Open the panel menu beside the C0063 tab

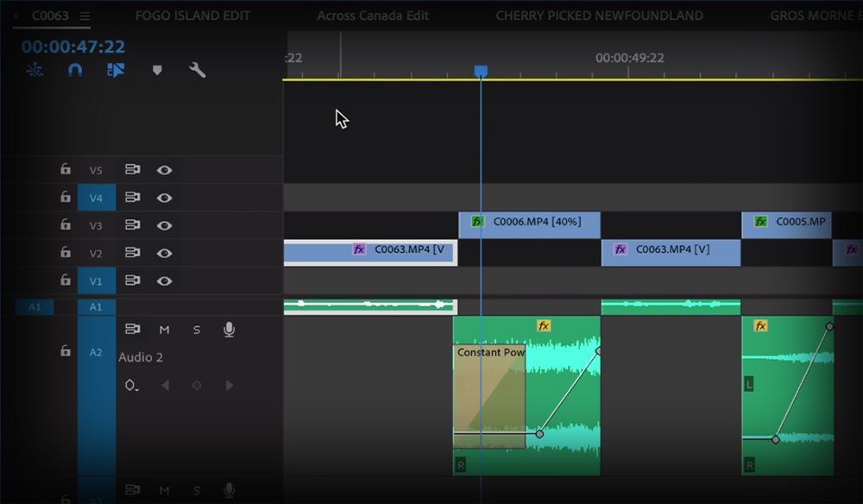click(x=84, y=15)
